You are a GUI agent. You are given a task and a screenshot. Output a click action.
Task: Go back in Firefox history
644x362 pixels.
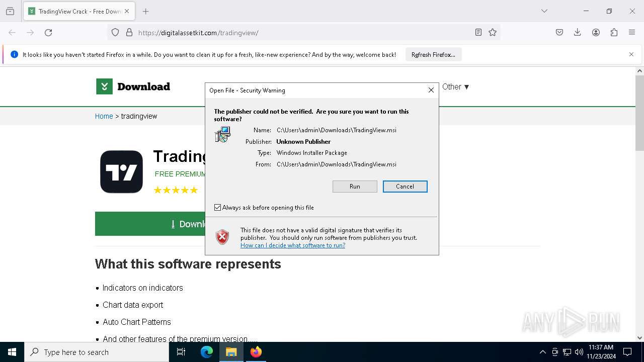(x=12, y=33)
